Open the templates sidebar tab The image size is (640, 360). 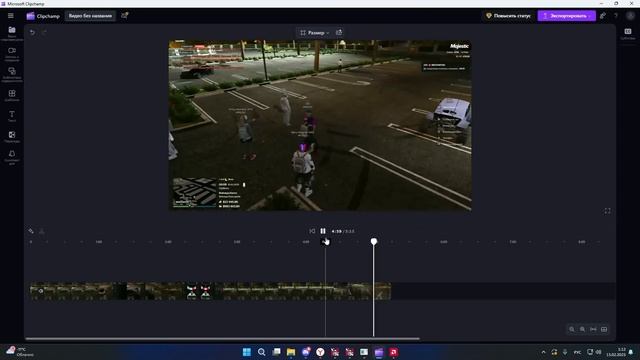[x=12, y=96]
